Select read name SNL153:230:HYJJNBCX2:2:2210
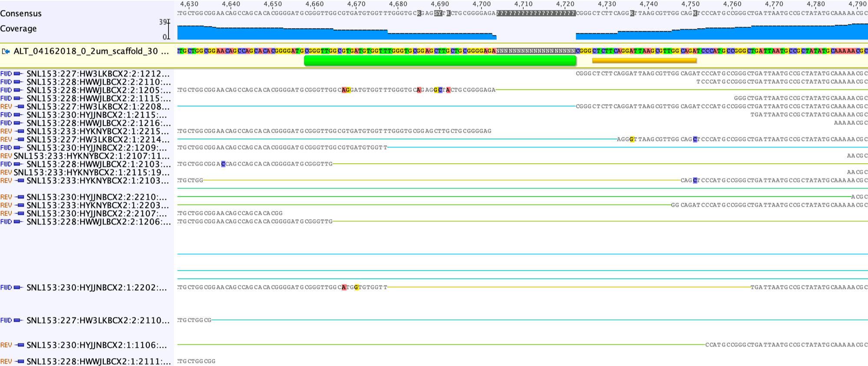Image resolution: width=868 pixels, height=366 pixels. pos(97,197)
